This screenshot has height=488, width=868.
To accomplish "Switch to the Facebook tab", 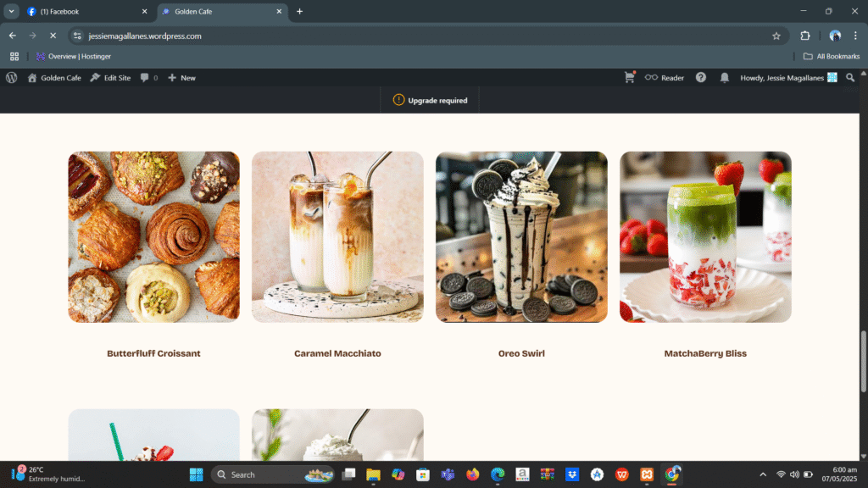I will [85, 11].
